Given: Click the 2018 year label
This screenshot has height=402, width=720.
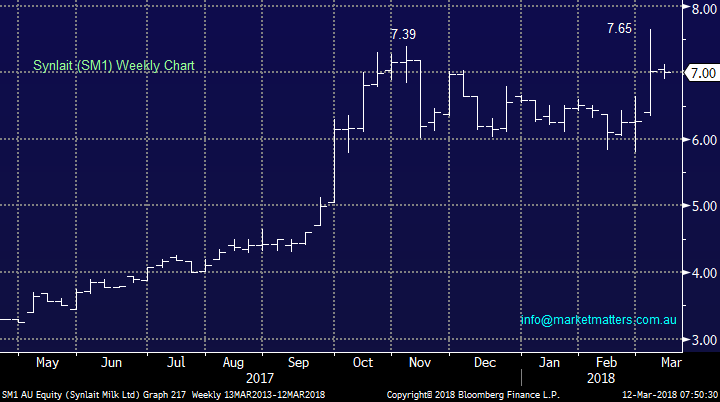Looking at the screenshot, I should coord(601,379).
